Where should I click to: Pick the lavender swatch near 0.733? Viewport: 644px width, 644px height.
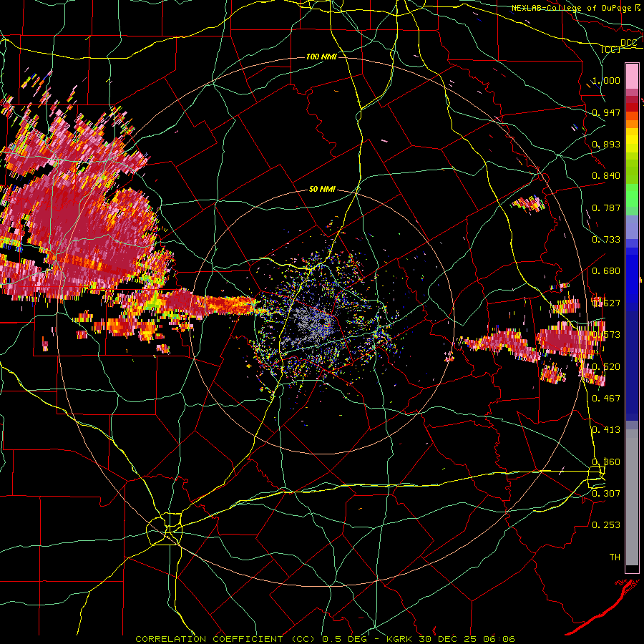click(632, 227)
